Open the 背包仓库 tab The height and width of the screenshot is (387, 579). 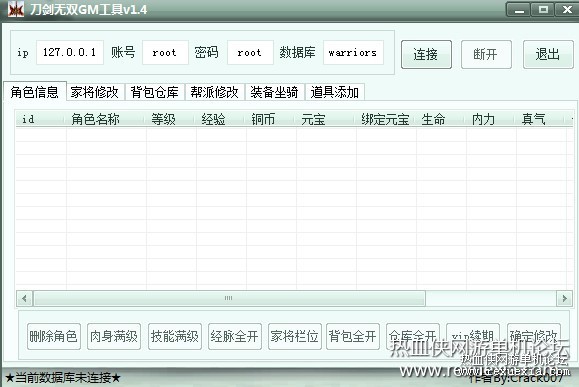[155, 92]
